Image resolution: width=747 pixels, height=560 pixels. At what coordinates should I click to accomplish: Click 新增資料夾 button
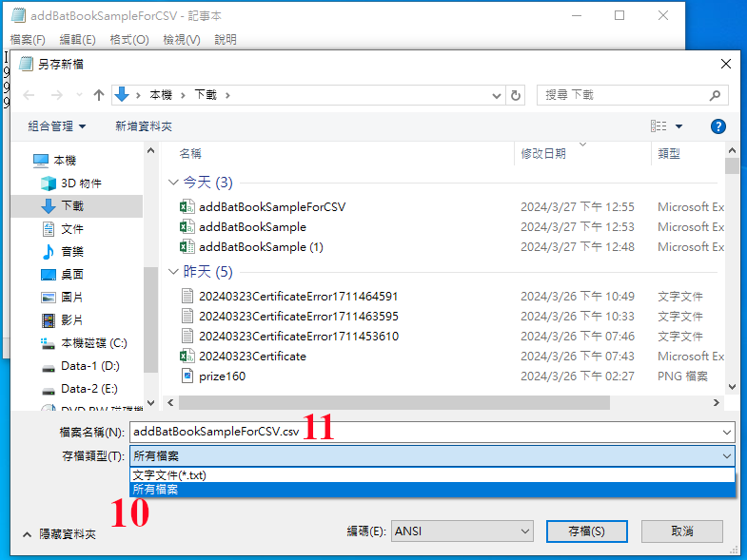pyautogui.click(x=144, y=126)
